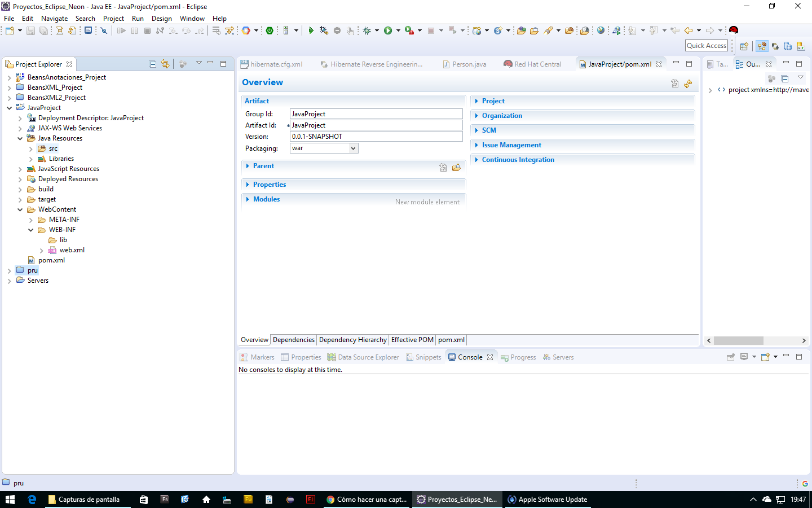Open the Window menu
812x508 pixels.
point(192,19)
